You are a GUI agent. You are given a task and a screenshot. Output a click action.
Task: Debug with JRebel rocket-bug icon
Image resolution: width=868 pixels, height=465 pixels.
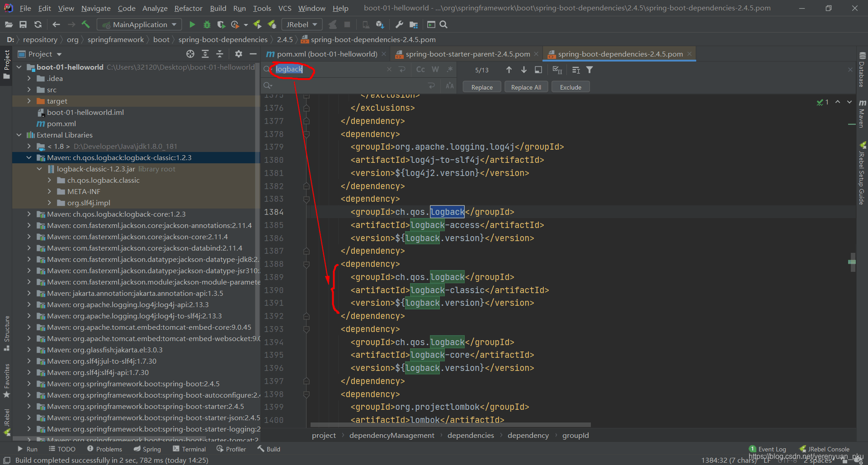tap(272, 24)
